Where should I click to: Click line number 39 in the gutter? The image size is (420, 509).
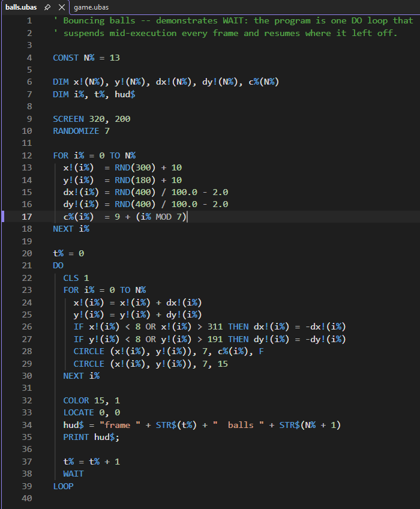pyautogui.click(x=27, y=486)
